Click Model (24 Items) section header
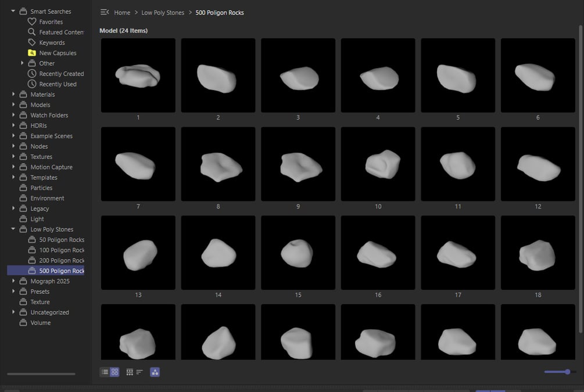Viewport: 584px width, 392px height. pos(123,31)
